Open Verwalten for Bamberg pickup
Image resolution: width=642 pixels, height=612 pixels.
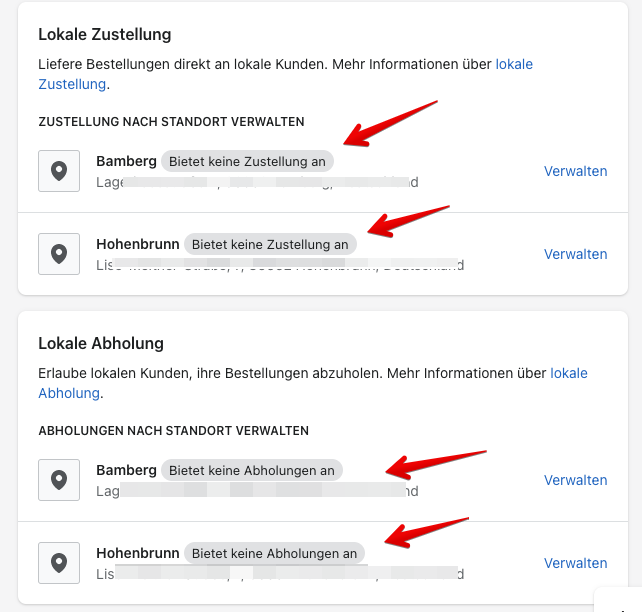575,480
